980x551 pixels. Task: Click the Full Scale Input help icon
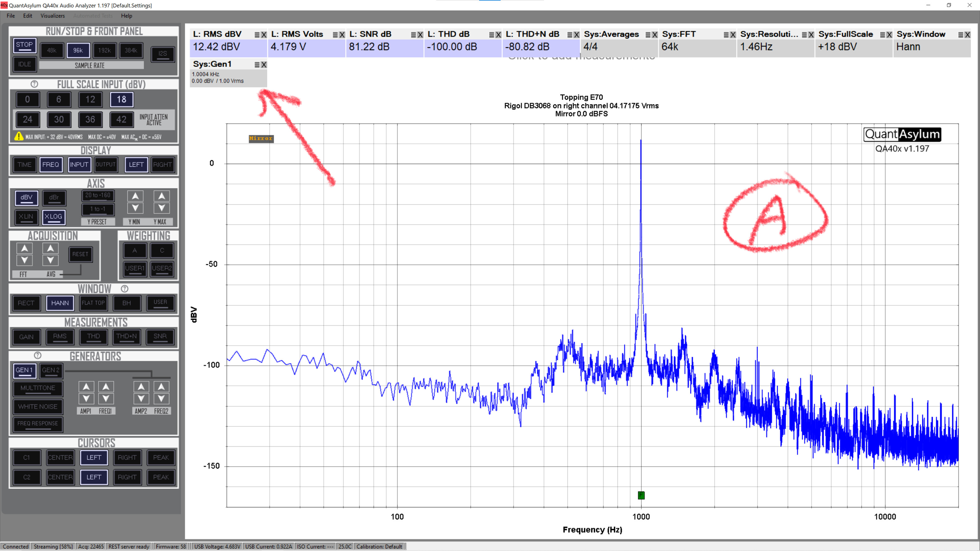coord(34,84)
